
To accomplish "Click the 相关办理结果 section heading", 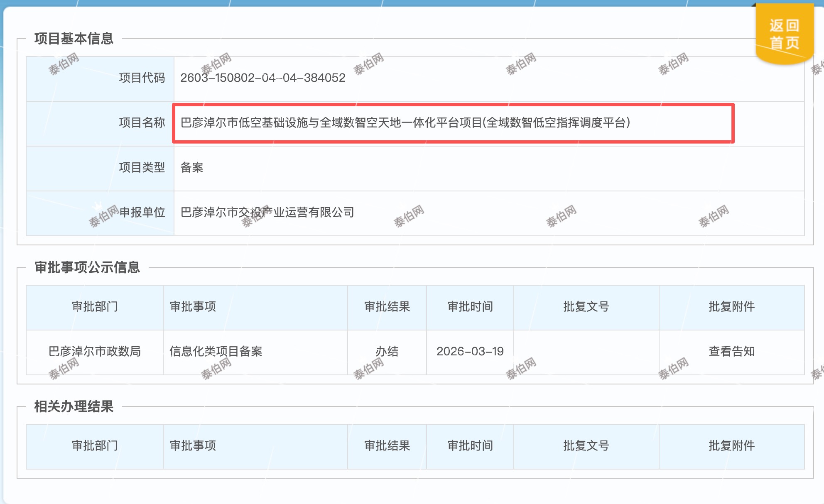I will click(74, 406).
